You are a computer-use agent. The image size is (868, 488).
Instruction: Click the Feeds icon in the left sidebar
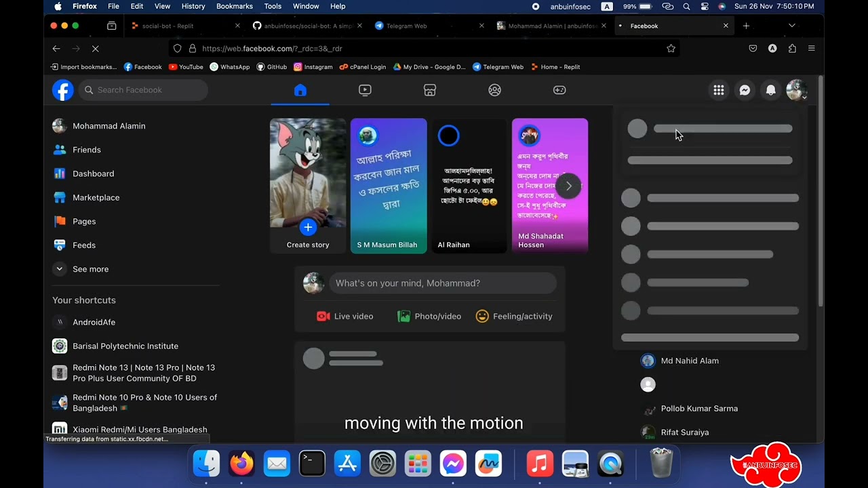coord(60,245)
